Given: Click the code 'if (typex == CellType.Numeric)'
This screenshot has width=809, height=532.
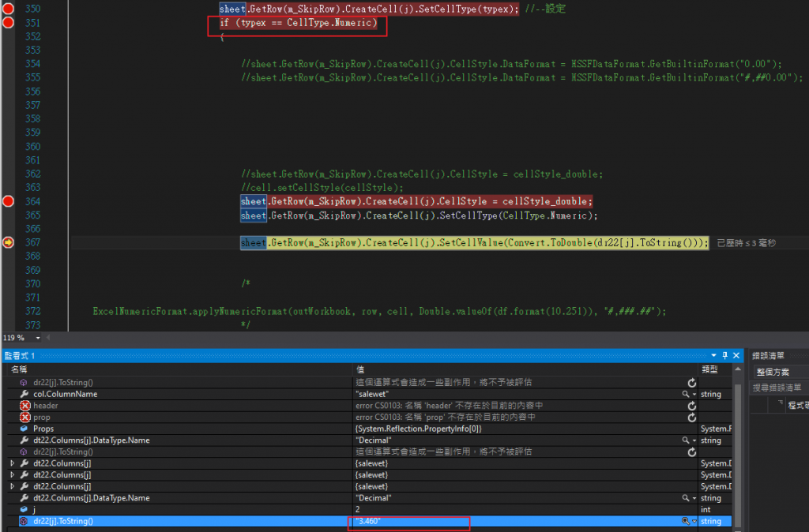Looking at the screenshot, I should [x=298, y=23].
